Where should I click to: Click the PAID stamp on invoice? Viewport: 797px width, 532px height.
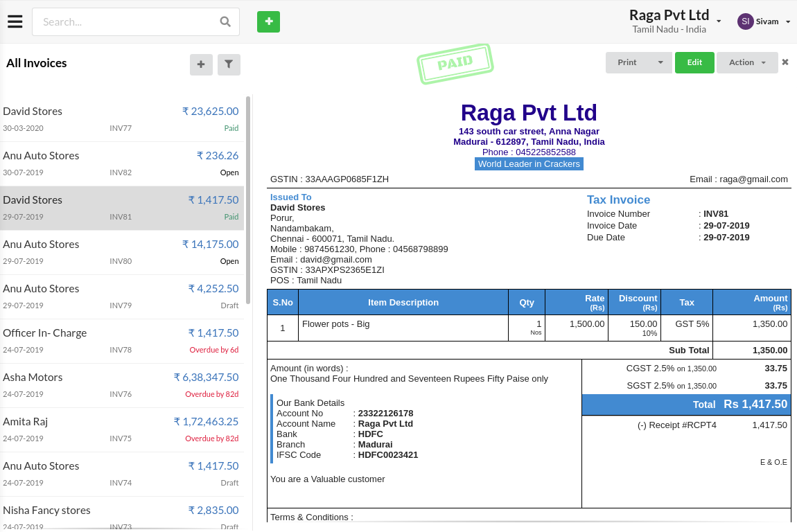tap(455, 64)
